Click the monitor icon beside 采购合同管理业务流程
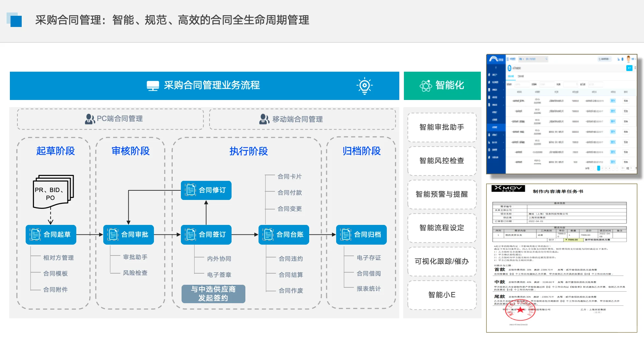The image size is (644, 340). click(153, 85)
